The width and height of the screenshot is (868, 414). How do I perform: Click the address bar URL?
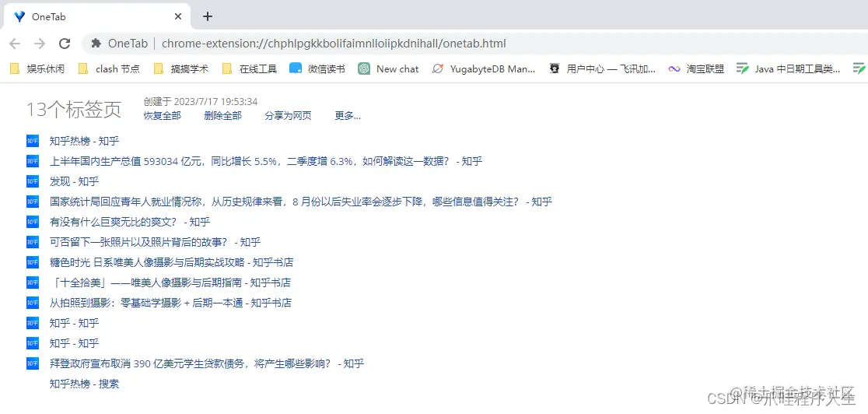pos(334,44)
